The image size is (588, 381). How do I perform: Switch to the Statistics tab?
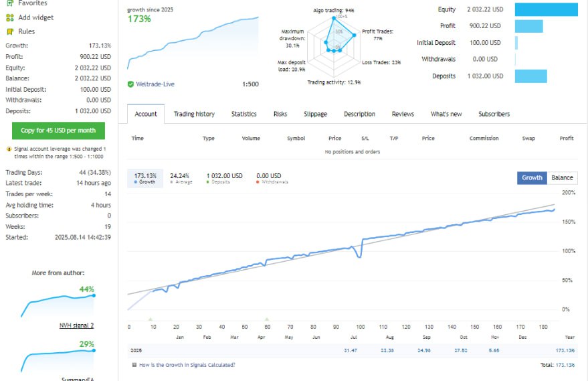244,114
